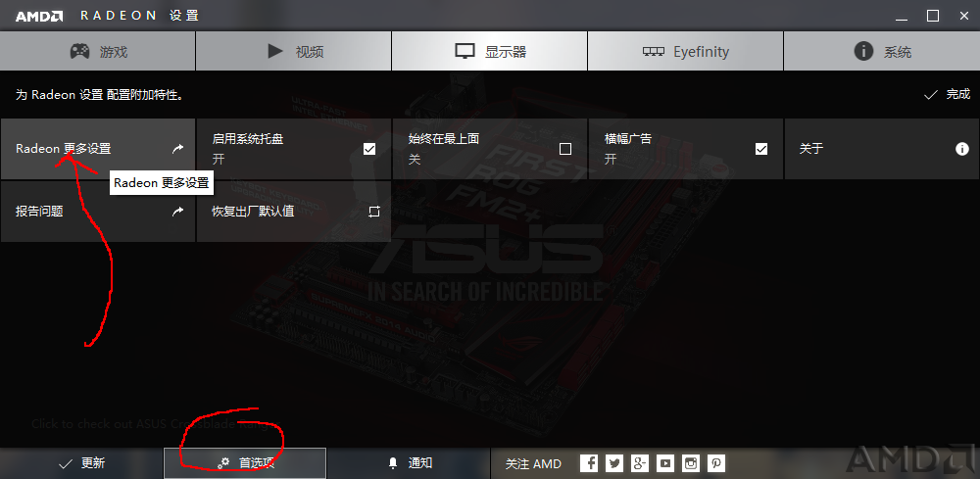This screenshot has height=479, width=980.
Task: Click the play icon on 视频 tab
Action: pos(275,51)
